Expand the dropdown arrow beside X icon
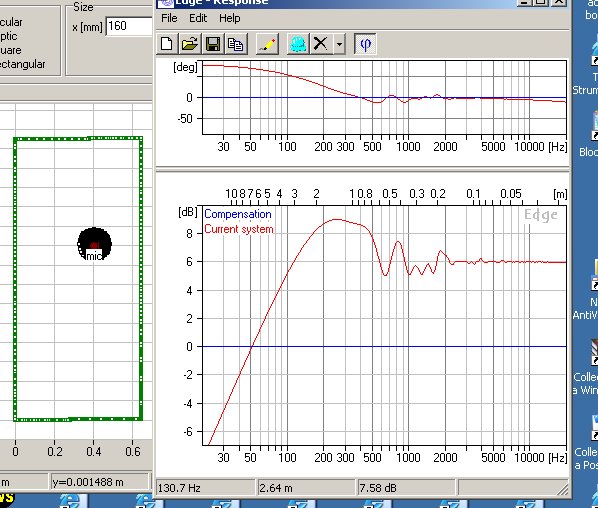The height and width of the screenshot is (508, 598). tap(339, 44)
